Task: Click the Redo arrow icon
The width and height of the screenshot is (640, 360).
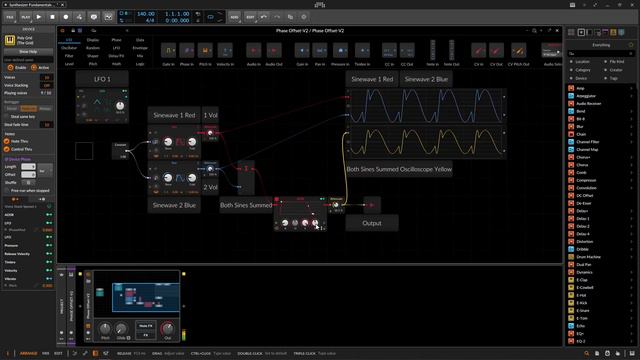Action: (x=277, y=17)
